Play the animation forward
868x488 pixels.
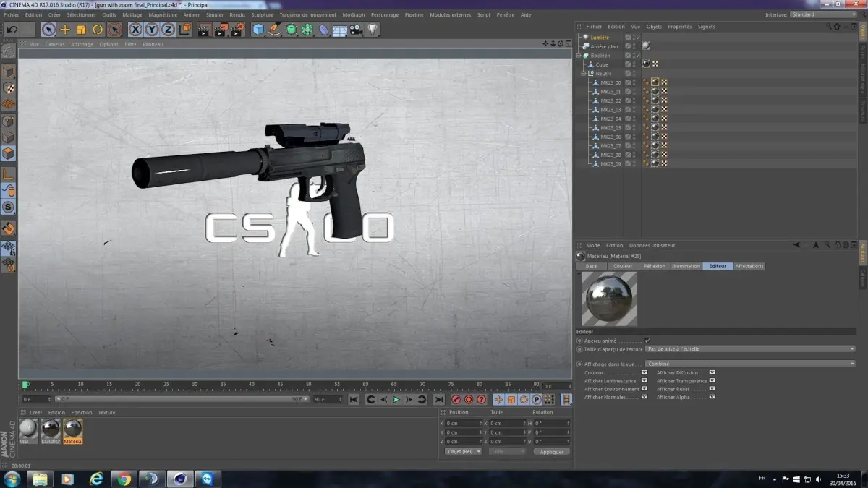[x=396, y=399]
